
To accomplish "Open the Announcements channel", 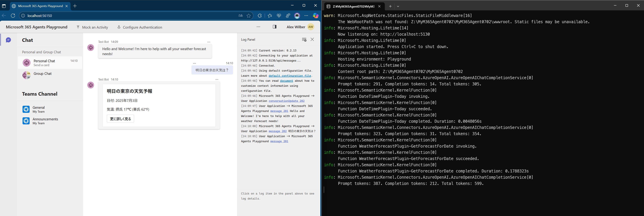I will click(50, 121).
